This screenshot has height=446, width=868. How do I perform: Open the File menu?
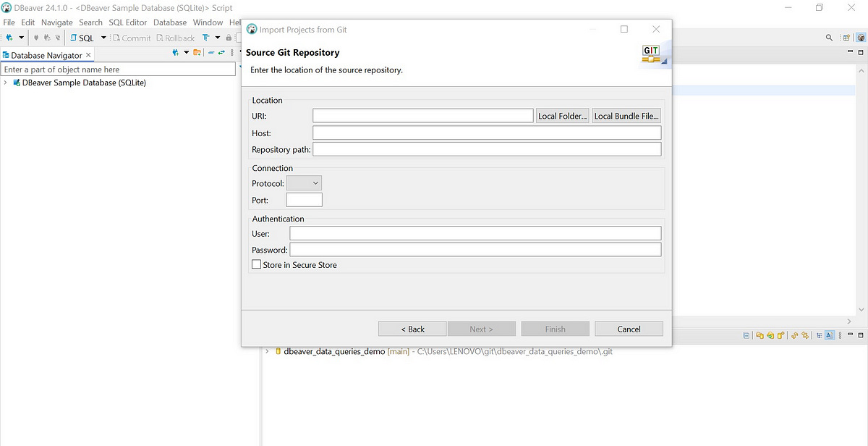click(9, 22)
